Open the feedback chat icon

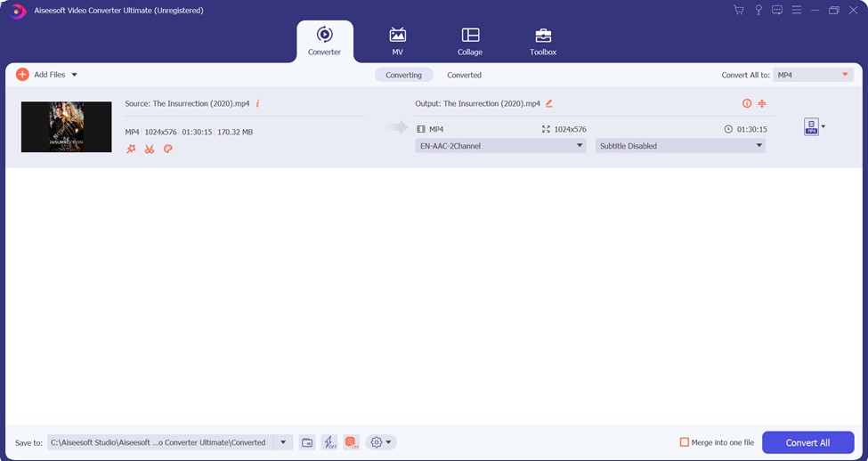[777, 10]
